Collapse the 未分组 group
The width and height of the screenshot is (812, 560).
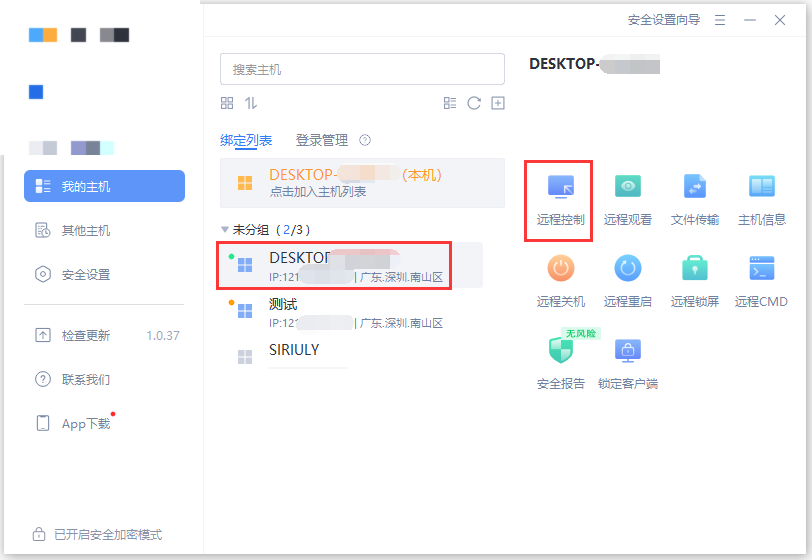pos(224,229)
